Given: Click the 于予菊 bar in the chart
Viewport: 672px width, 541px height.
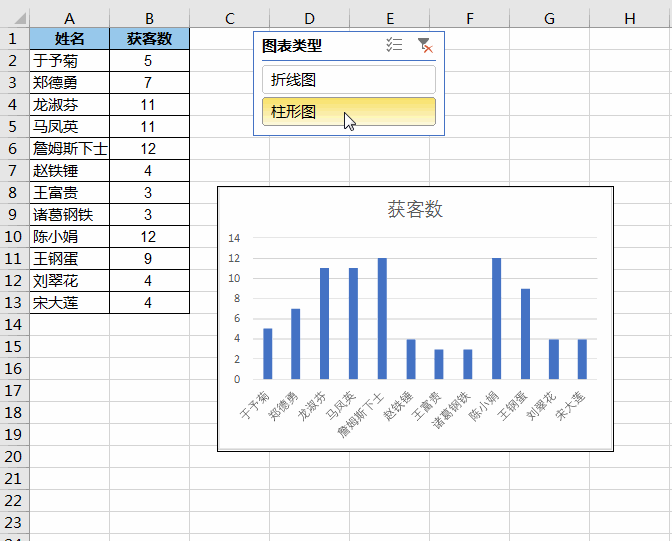Looking at the screenshot, I should [x=267, y=354].
